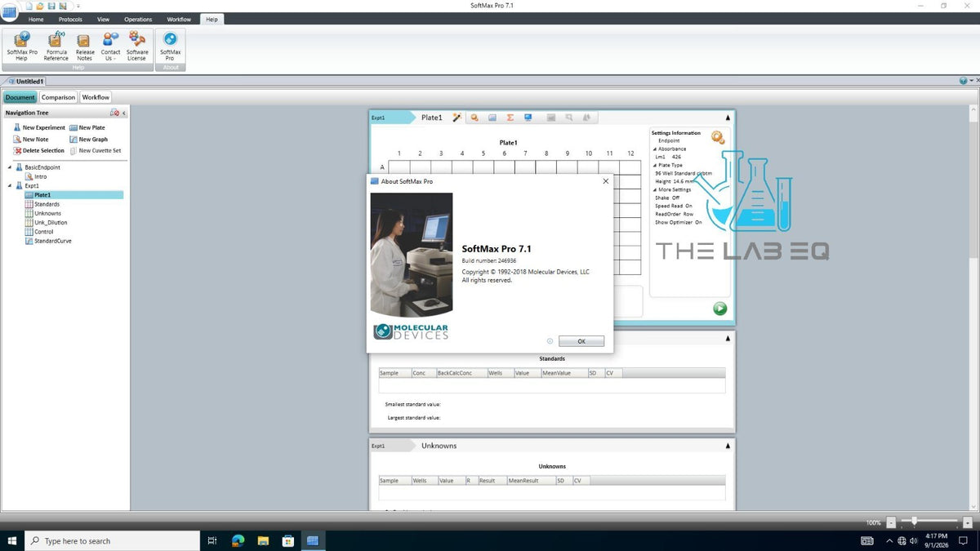Screen dimensions: 980x551
Task: Select the Document view button
Action: coord(20,97)
